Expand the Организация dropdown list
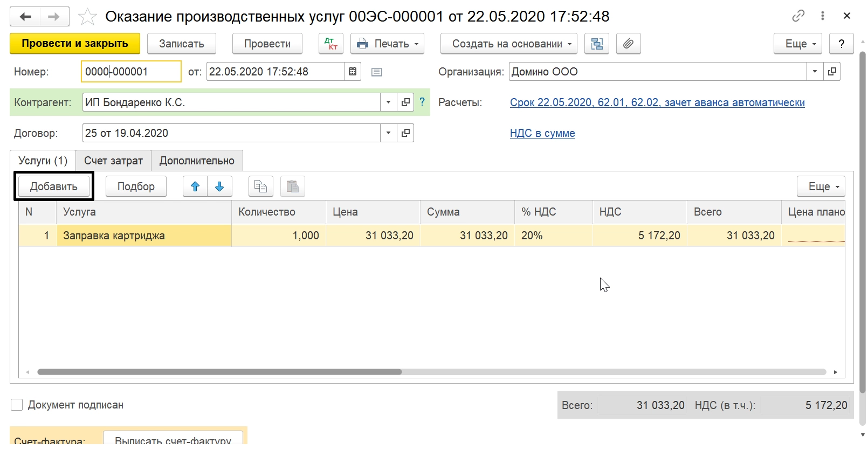 [x=815, y=72]
